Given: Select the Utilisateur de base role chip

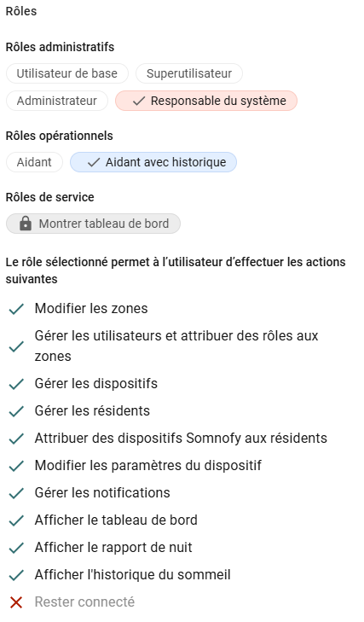Looking at the screenshot, I should pyautogui.click(x=67, y=73).
